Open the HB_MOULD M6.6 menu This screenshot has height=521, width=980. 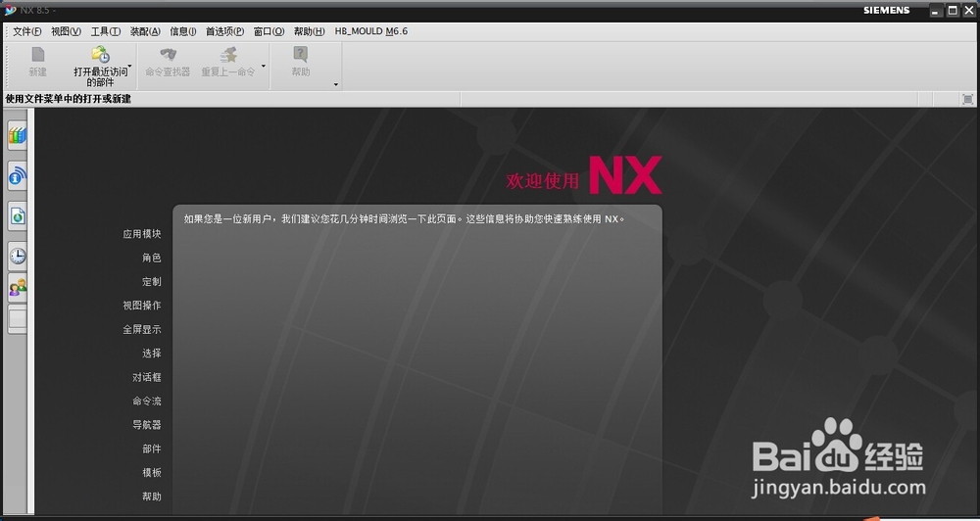click(371, 31)
